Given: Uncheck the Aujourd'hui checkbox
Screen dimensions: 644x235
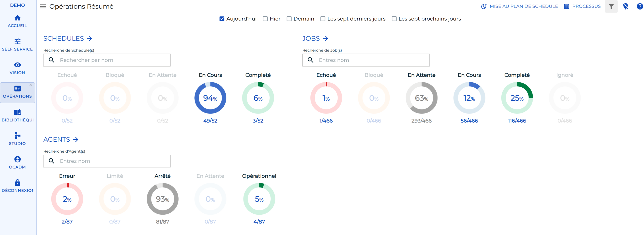Looking at the screenshot, I should tap(222, 19).
